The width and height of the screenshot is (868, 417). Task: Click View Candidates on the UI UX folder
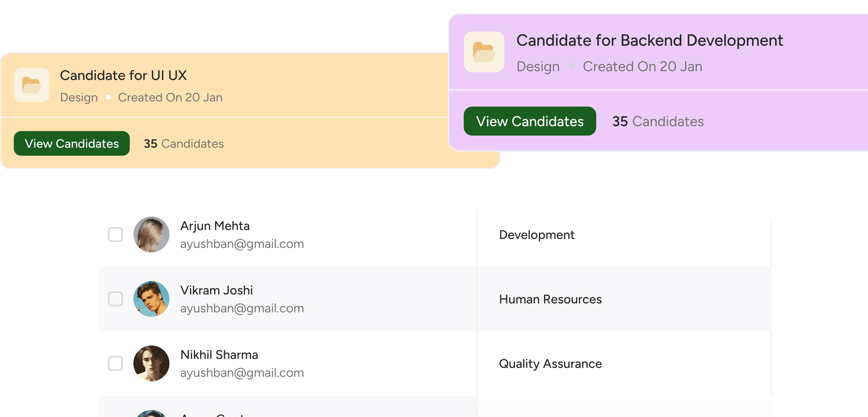71,143
